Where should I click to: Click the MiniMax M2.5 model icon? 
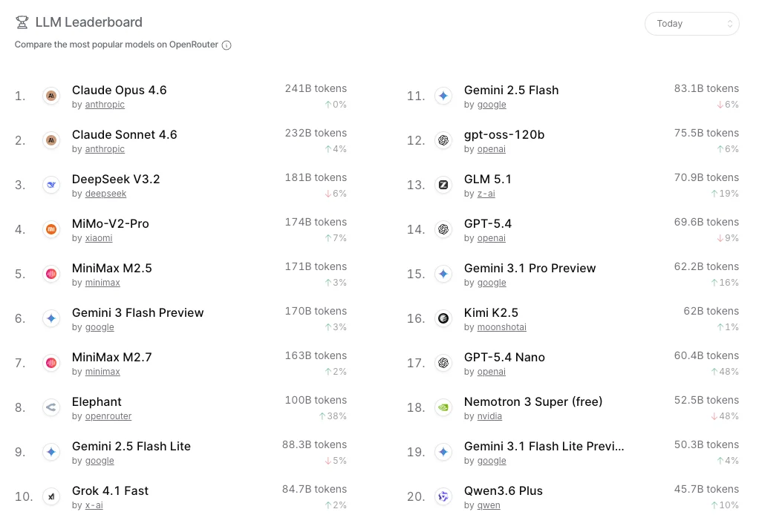click(x=51, y=274)
